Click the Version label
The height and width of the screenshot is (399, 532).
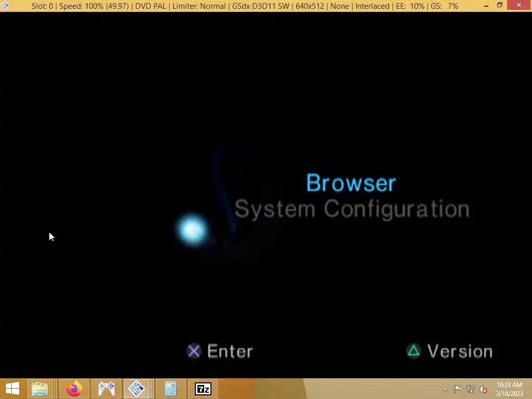click(x=460, y=351)
